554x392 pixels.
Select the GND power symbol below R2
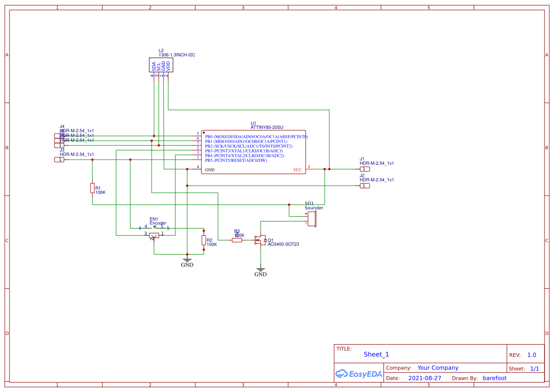pyautogui.click(x=187, y=260)
